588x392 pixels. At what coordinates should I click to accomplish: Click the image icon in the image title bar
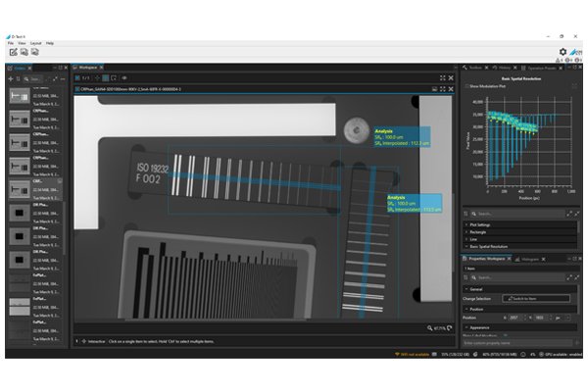tap(434, 89)
